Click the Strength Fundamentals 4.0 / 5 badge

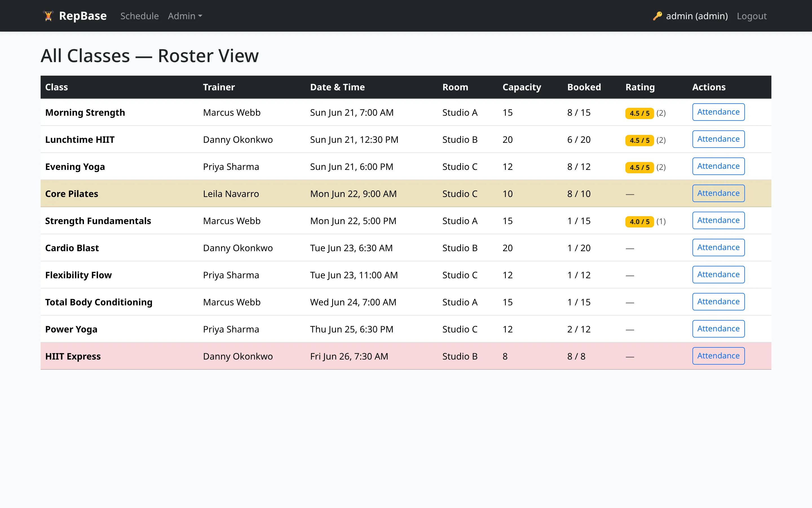click(x=639, y=222)
